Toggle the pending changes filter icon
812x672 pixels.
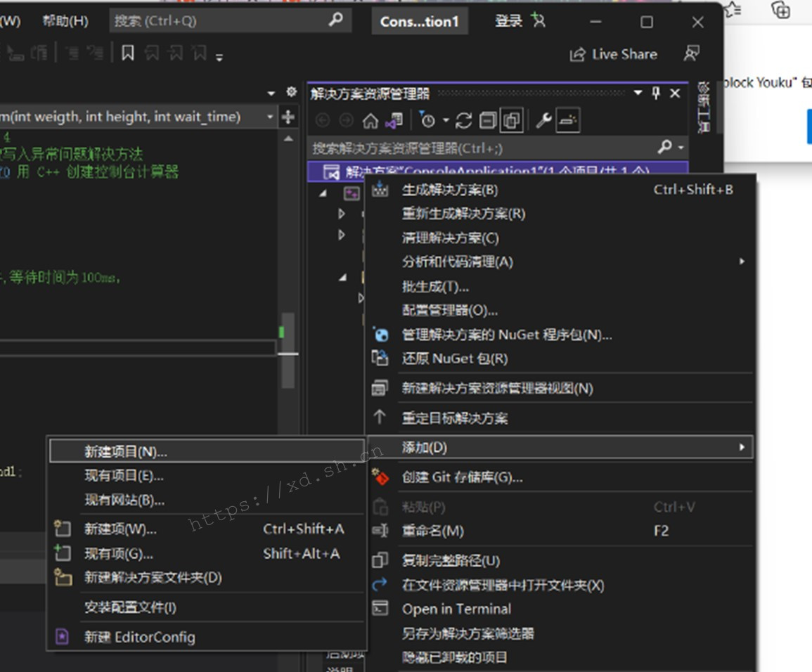pyautogui.click(x=429, y=121)
